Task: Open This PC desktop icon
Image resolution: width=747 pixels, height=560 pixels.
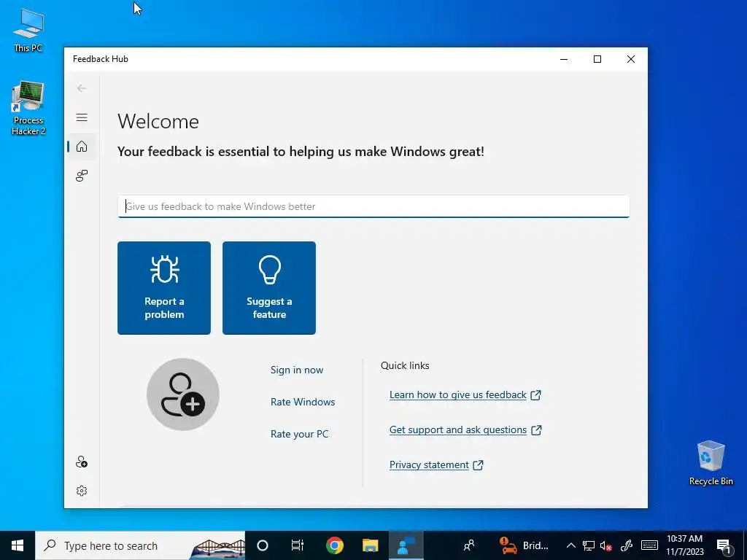Action: [x=28, y=30]
